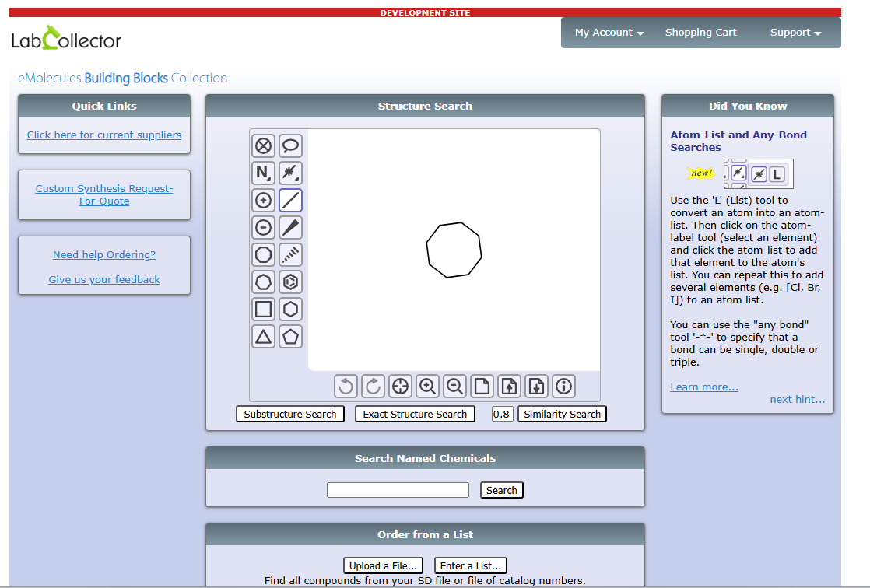
Task: Click the Atom-List and Any-Bond Searches heading
Action: point(738,141)
